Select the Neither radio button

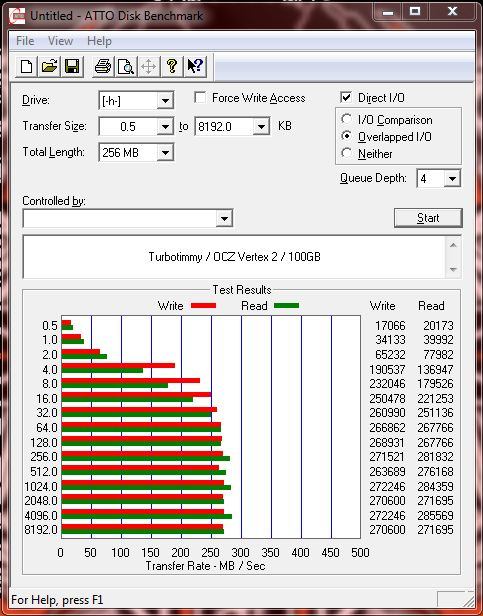[347, 153]
